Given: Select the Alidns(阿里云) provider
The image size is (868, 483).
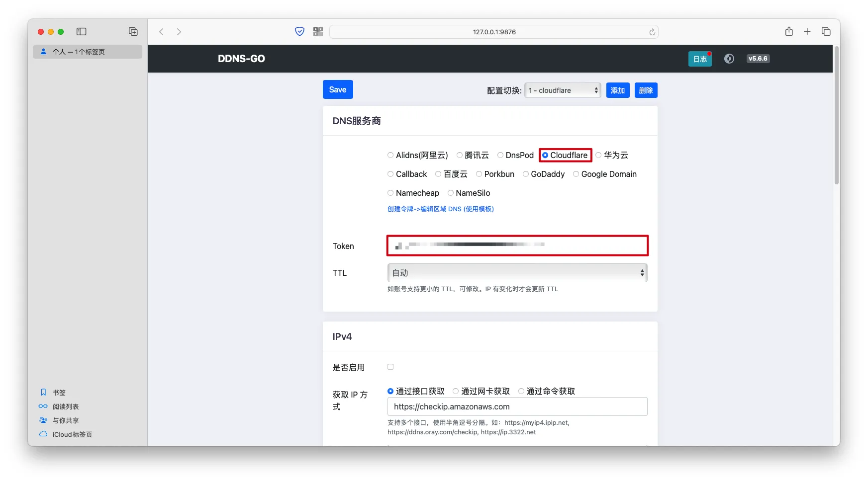Looking at the screenshot, I should pyautogui.click(x=390, y=155).
